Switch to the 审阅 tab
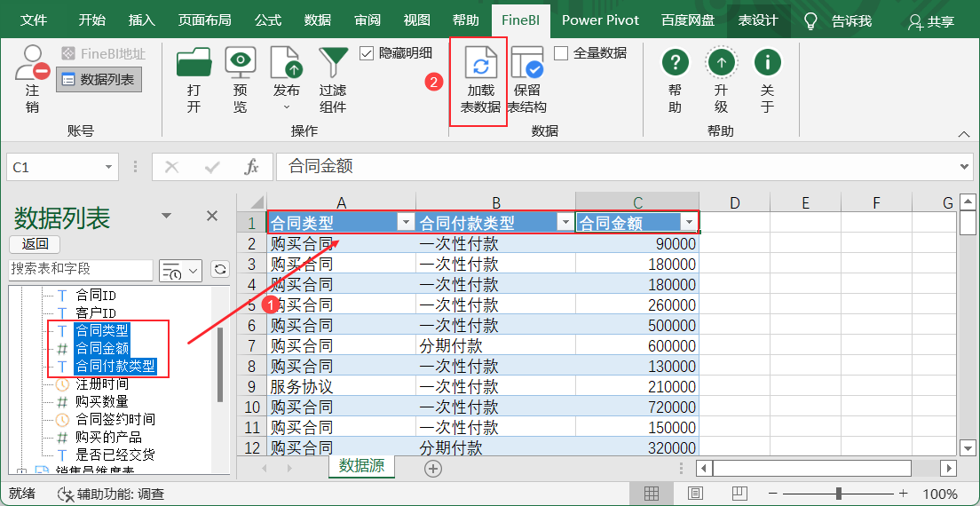 pyautogui.click(x=367, y=20)
